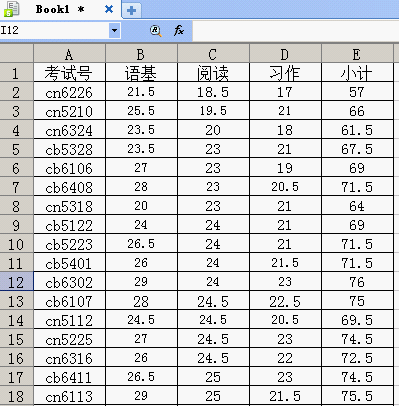This screenshot has width=400, height=407.
Task: Select cell containing cn5225
Action: (69, 338)
